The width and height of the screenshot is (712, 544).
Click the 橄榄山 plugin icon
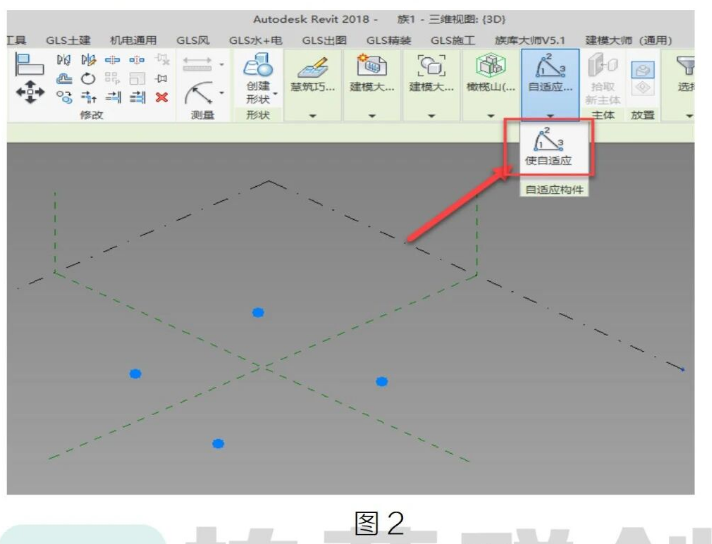[x=491, y=74]
